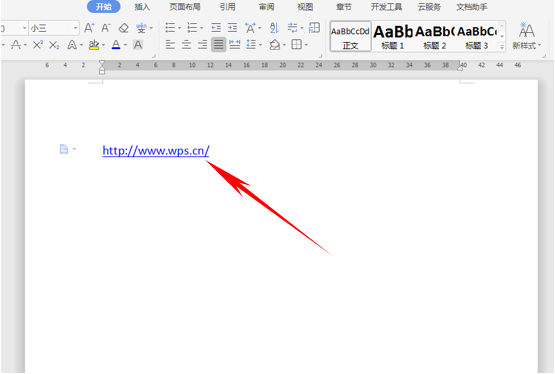Open font dialog launcher
Screen dimensions: 555x374
click(x=154, y=56)
